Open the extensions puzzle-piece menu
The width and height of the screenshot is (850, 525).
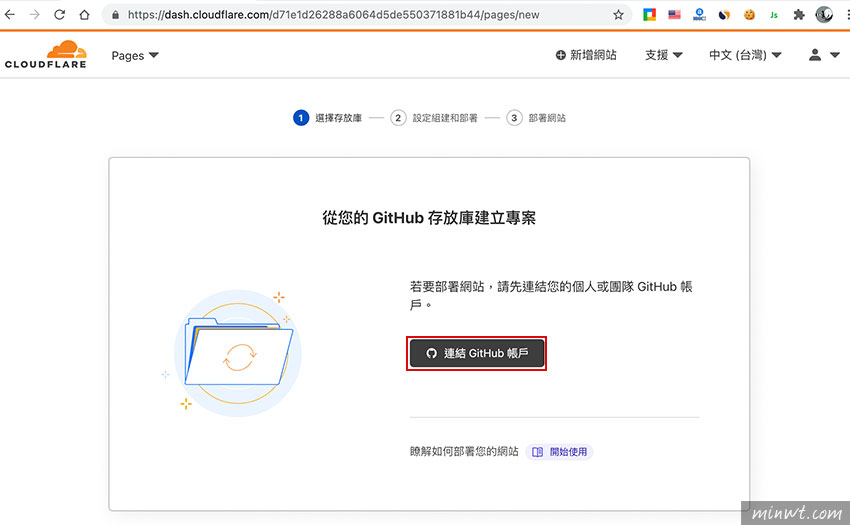tap(799, 15)
